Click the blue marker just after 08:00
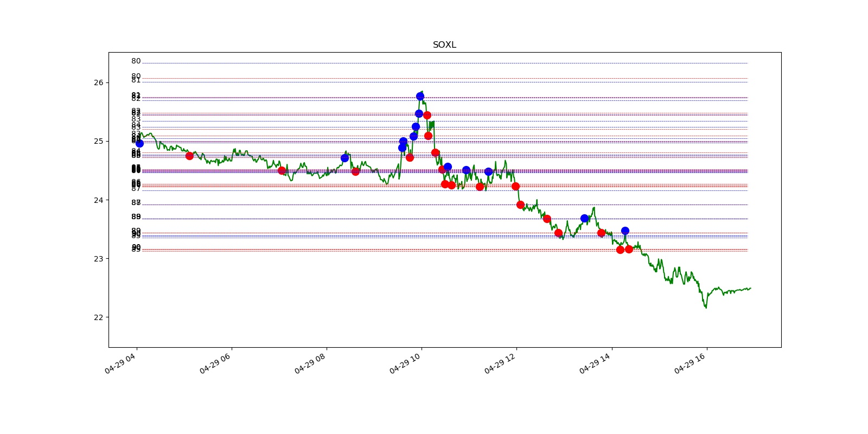This screenshot has height=434, width=868. point(344,158)
